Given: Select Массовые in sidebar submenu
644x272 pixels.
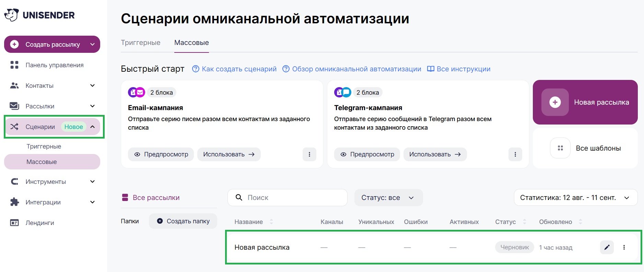Looking at the screenshot, I should (42, 162).
